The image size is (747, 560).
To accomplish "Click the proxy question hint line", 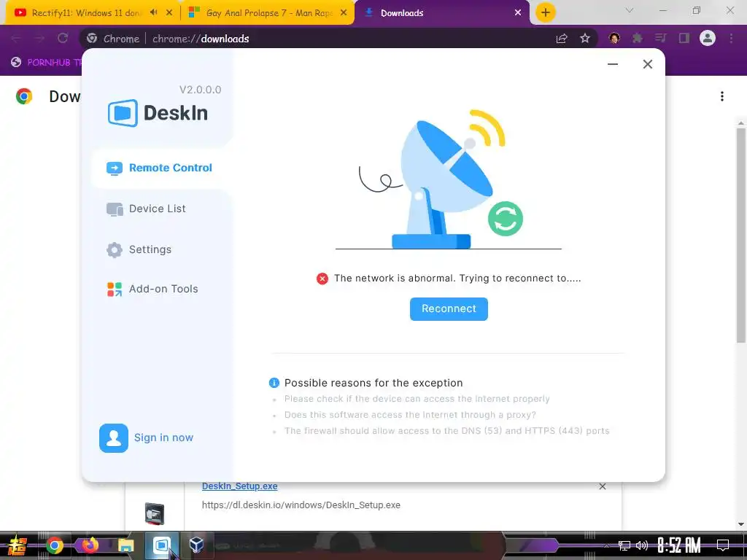I will 410,415.
